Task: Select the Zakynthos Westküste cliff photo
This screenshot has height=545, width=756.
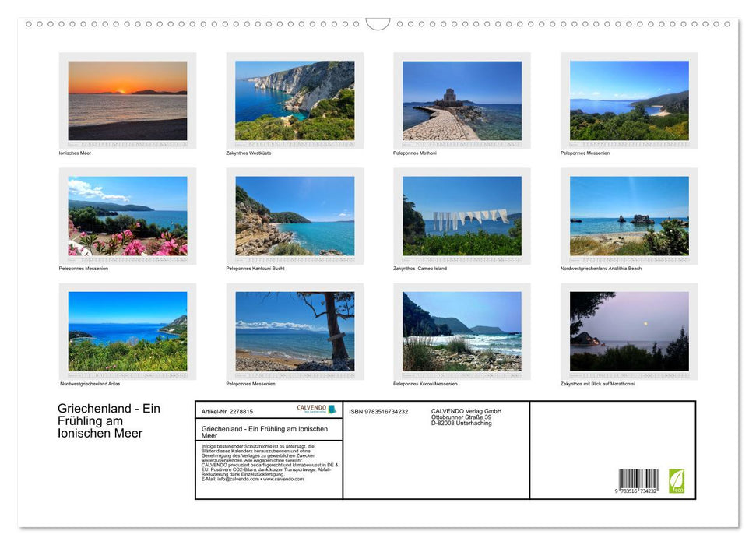Action: (294, 100)
